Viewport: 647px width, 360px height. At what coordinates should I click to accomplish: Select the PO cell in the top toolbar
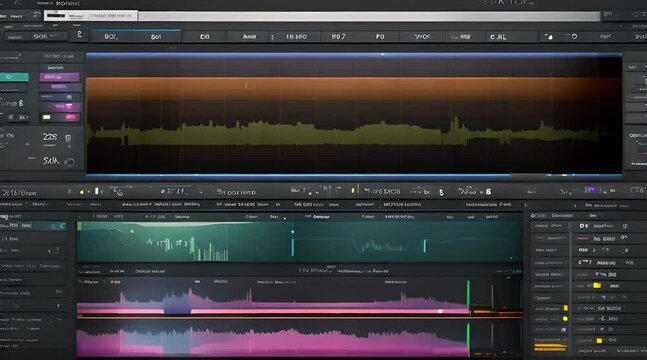[x=380, y=37]
